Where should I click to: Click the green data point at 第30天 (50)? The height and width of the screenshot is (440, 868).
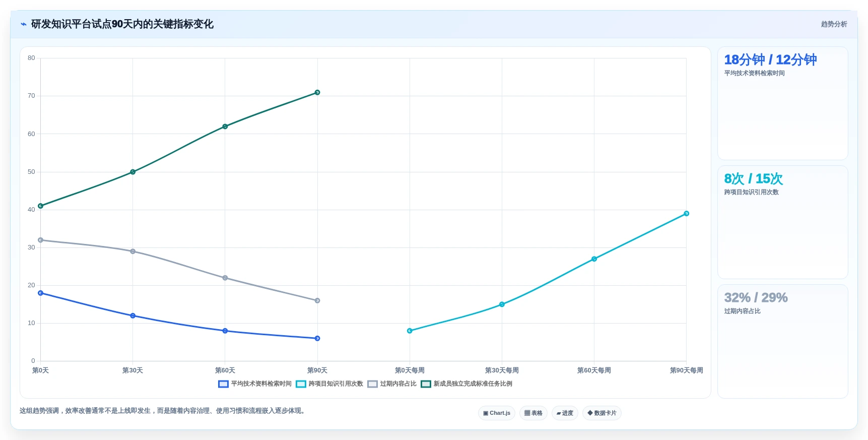tap(133, 172)
